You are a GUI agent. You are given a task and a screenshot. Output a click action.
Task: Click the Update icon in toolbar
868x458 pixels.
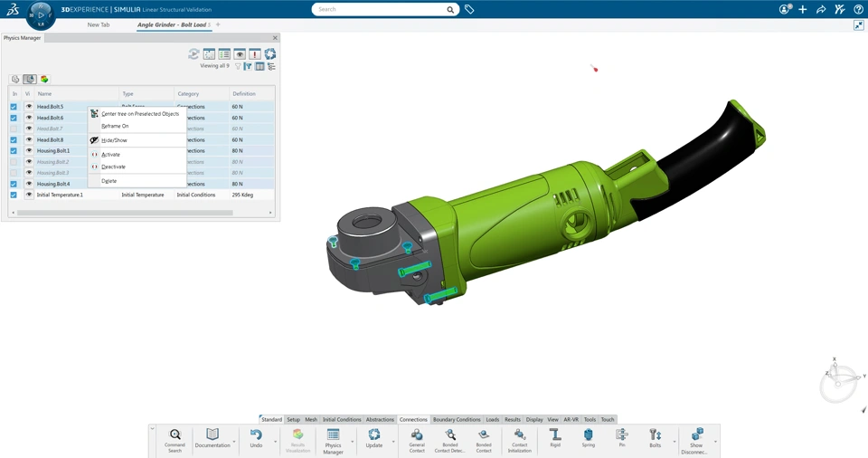click(x=374, y=438)
